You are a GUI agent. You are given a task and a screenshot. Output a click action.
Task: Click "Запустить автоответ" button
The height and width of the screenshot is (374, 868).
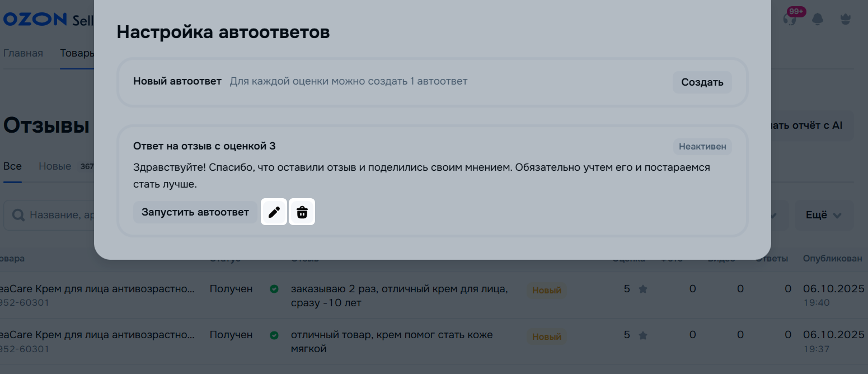[195, 212]
